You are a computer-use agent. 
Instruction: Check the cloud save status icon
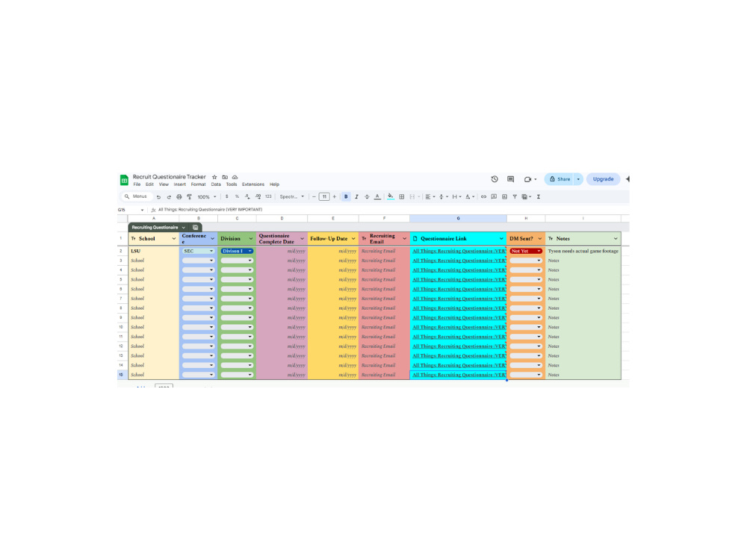pos(235,177)
